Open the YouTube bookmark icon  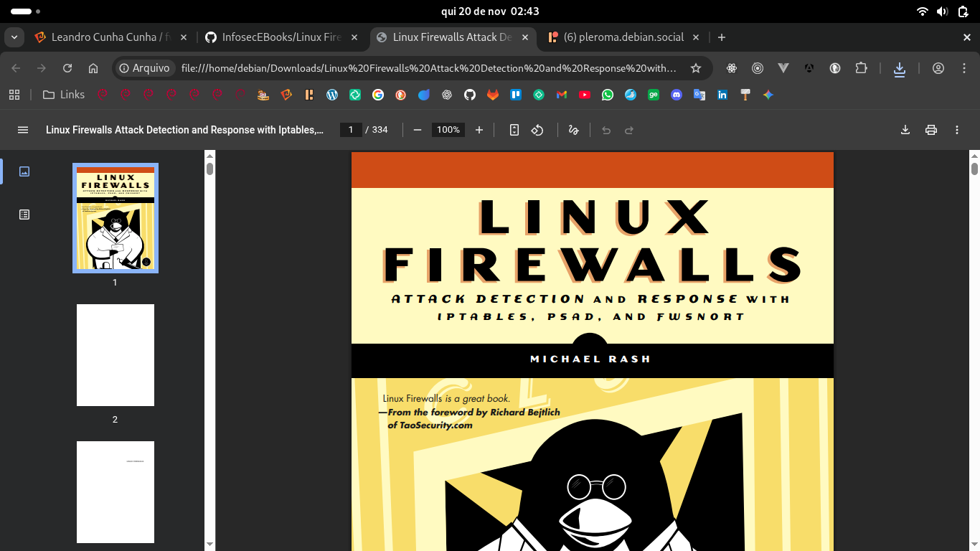pyautogui.click(x=585, y=95)
